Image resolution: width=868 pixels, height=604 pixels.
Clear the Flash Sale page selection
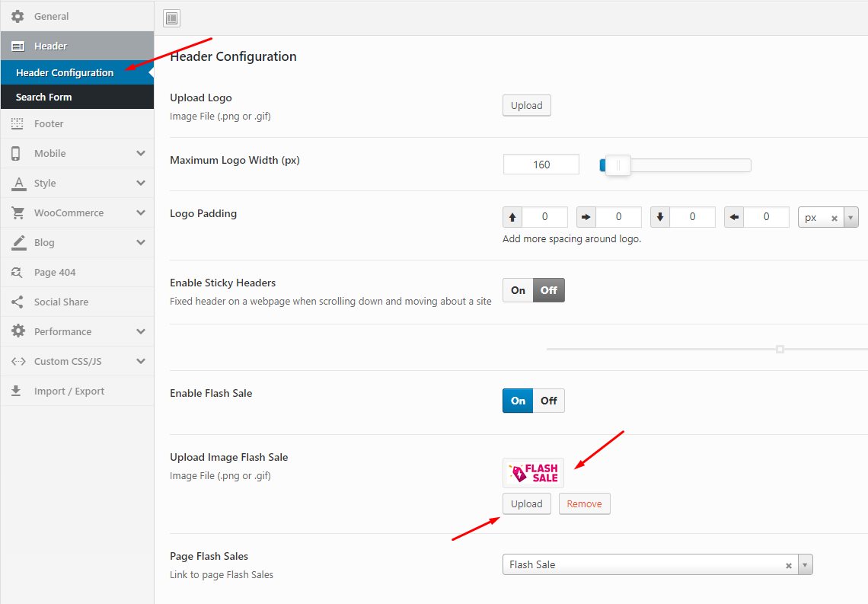pyautogui.click(x=788, y=565)
